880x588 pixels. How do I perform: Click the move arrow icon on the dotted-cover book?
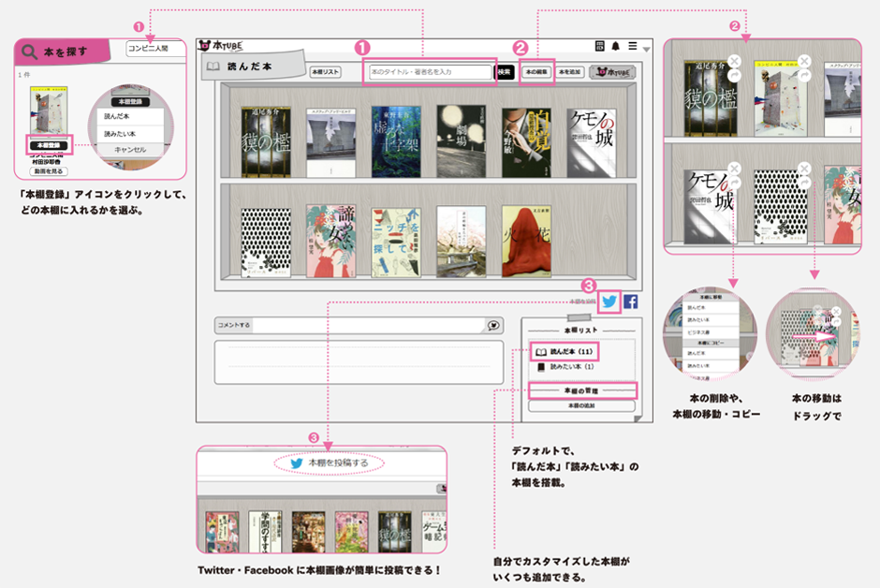pos(804,183)
